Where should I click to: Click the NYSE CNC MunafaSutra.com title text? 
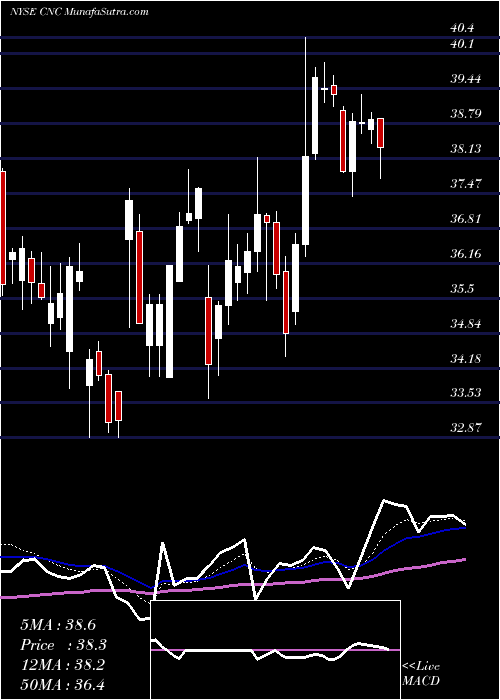coord(79,12)
